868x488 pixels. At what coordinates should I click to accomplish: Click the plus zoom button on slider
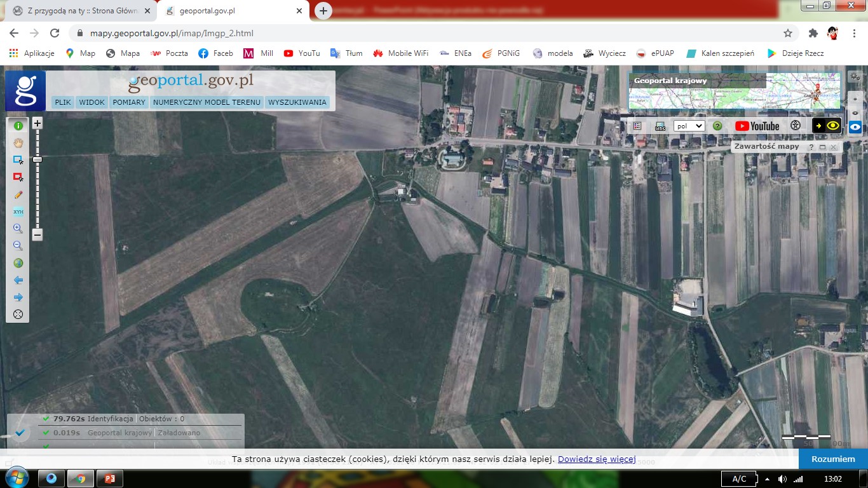tap(37, 123)
